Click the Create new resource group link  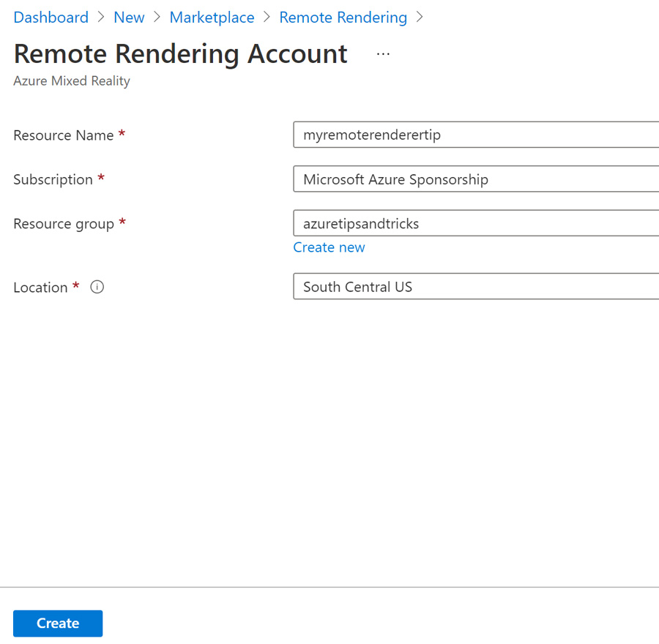point(329,247)
